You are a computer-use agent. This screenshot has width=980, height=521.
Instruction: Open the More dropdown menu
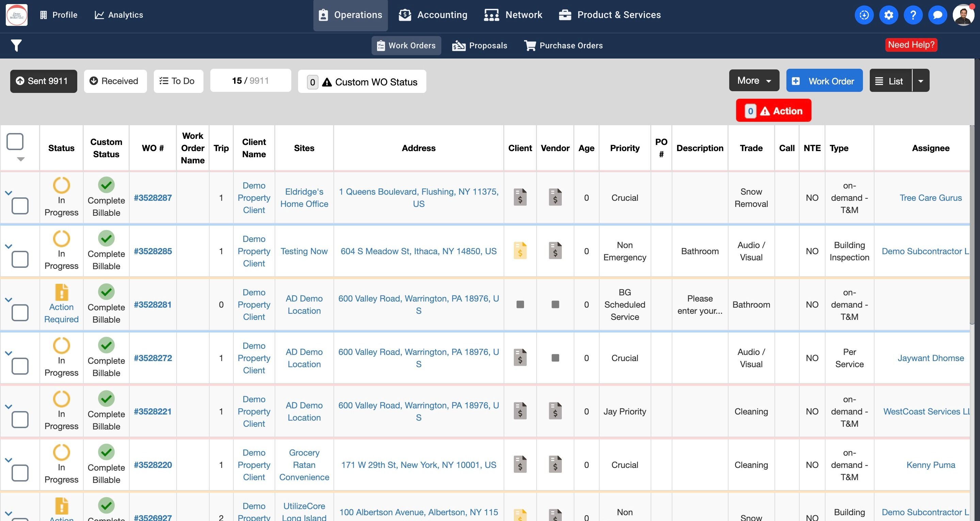tap(754, 81)
